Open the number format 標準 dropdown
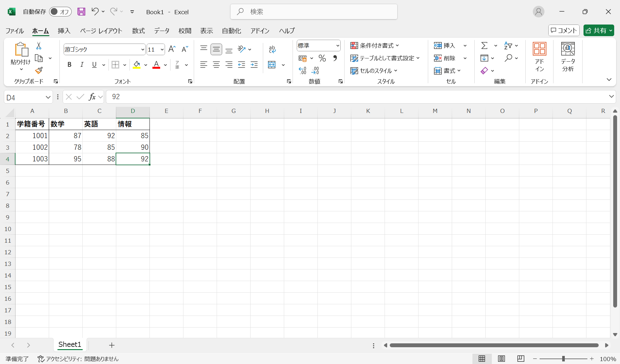The width and height of the screenshot is (620, 364). pos(337,45)
